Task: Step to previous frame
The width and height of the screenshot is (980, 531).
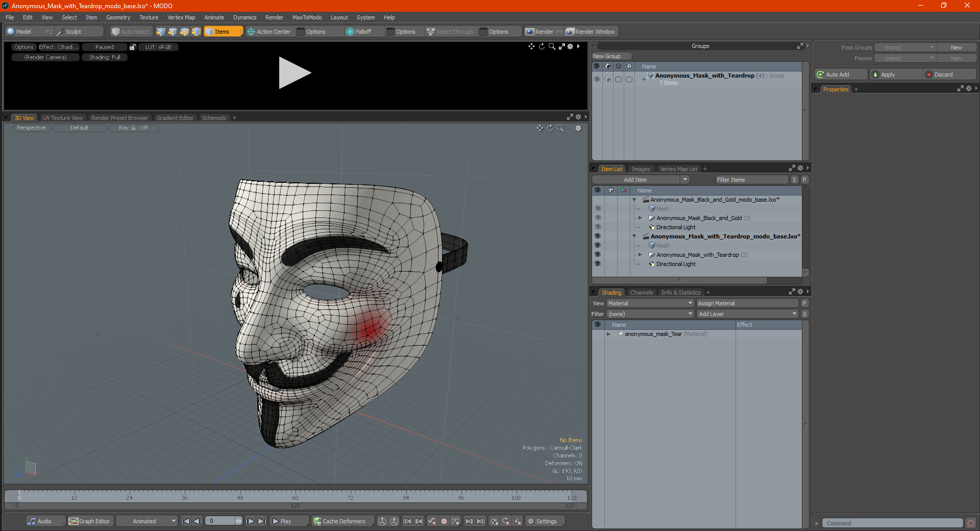Action: coord(198,521)
